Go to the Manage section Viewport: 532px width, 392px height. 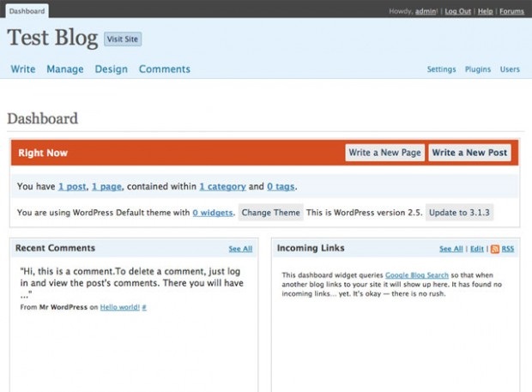coord(65,69)
